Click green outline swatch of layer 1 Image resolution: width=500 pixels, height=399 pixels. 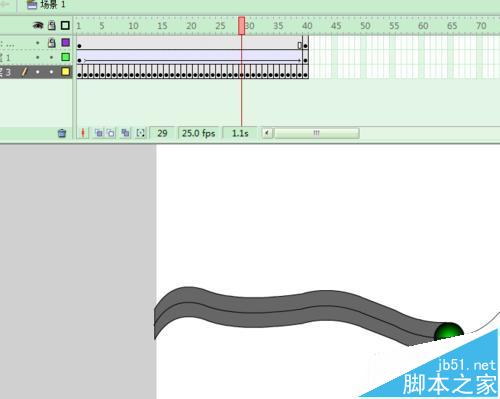[66, 57]
